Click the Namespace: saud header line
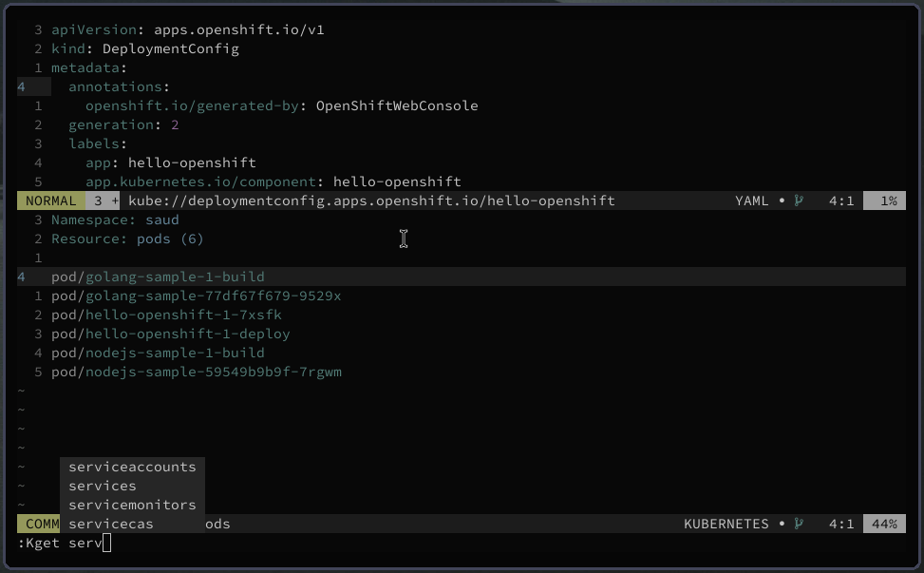Viewport: 924px width, 573px height. coord(115,220)
